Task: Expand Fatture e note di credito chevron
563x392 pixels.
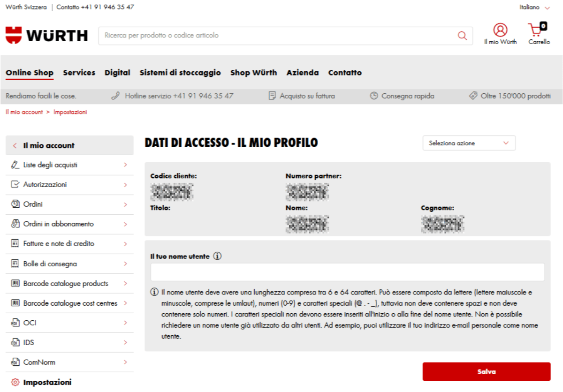Action: (125, 244)
